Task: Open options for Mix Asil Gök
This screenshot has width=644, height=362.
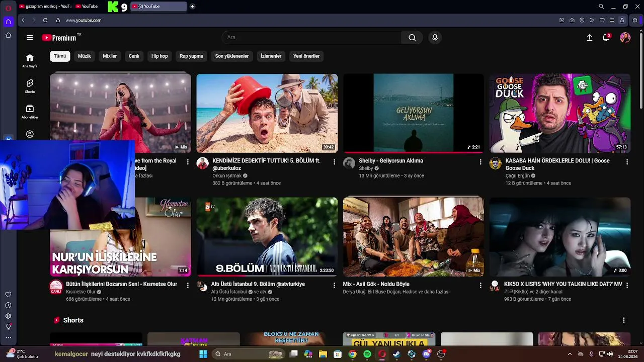Action: [x=480, y=285]
